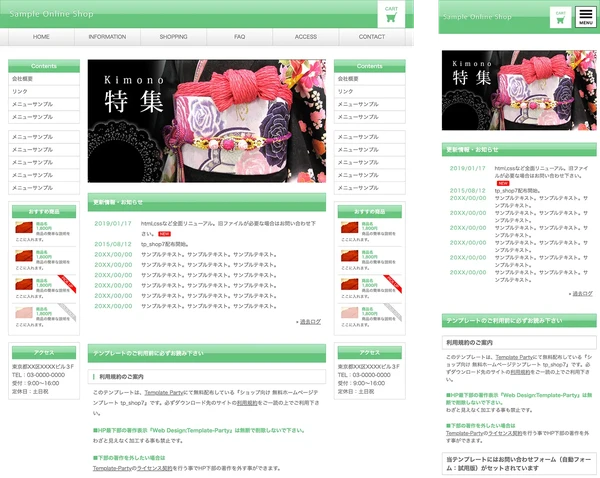The height and width of the screenshot is (478, 600).
Task: Click the Kimono 特集 banner in desktop view
Action: click(x=207, y=121)
